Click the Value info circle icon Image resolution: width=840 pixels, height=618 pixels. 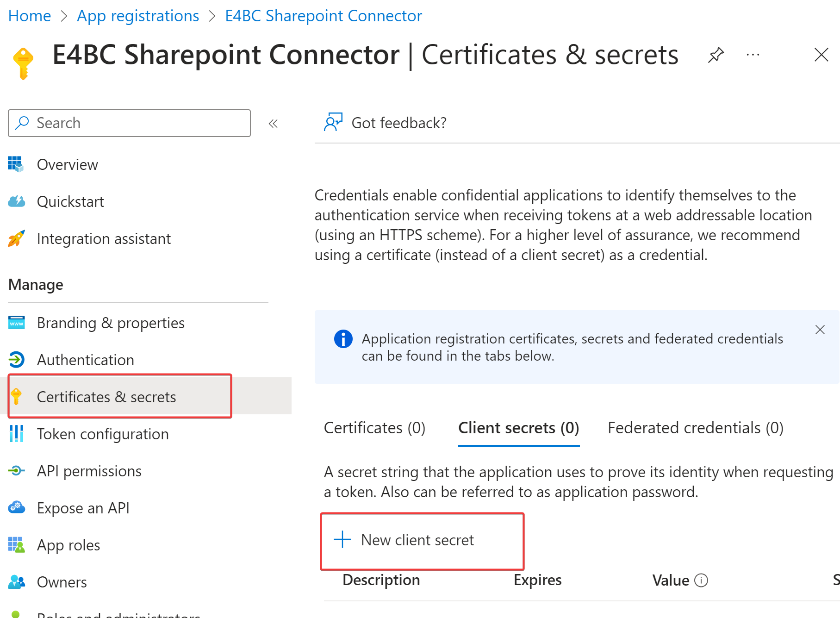(701, 580)
